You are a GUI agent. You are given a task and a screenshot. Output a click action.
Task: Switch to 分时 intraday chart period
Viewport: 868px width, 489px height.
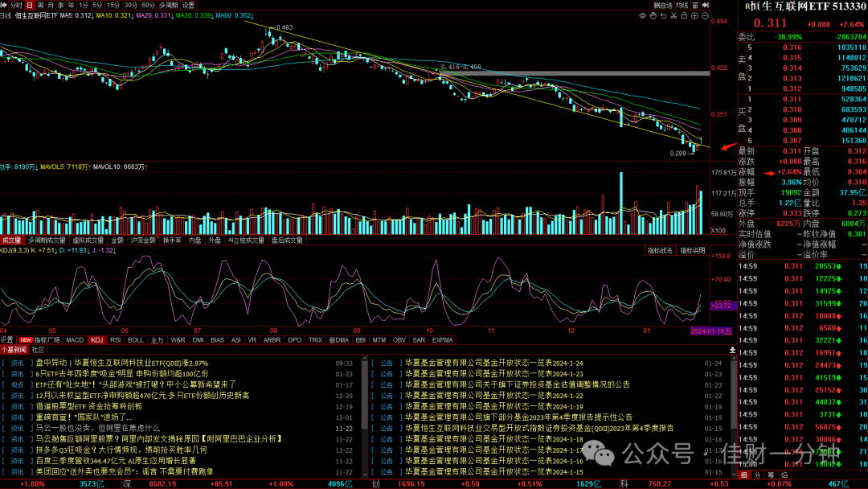tap(17, 5)
